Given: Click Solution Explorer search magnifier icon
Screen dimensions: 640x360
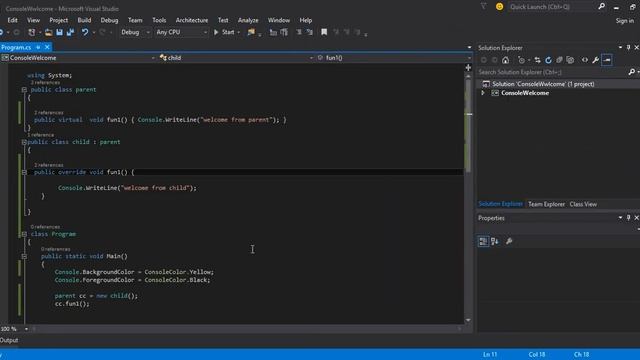Looking at the screenshot, I should coord(632,72).
